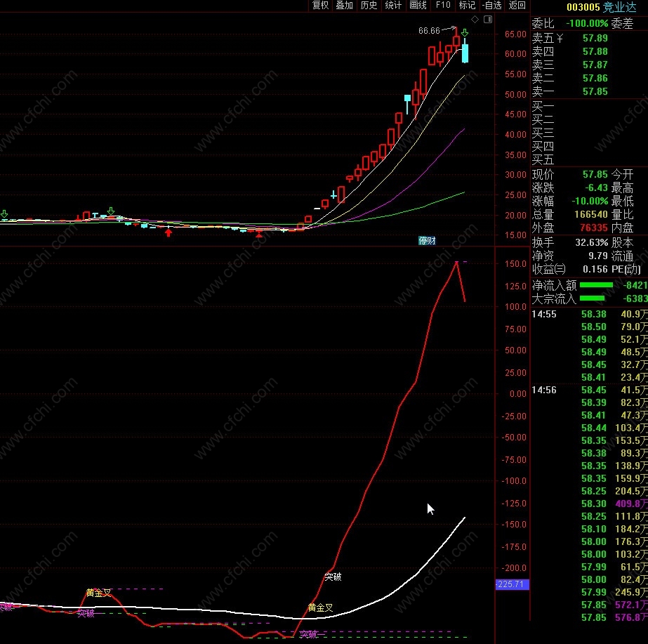Click the 标记 mark button

tap(467, 6)
